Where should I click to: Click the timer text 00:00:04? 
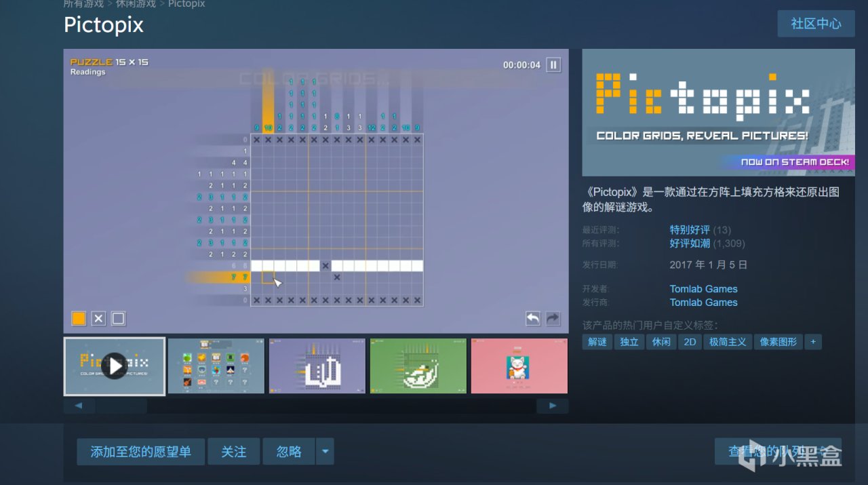(x=521, y=65)
